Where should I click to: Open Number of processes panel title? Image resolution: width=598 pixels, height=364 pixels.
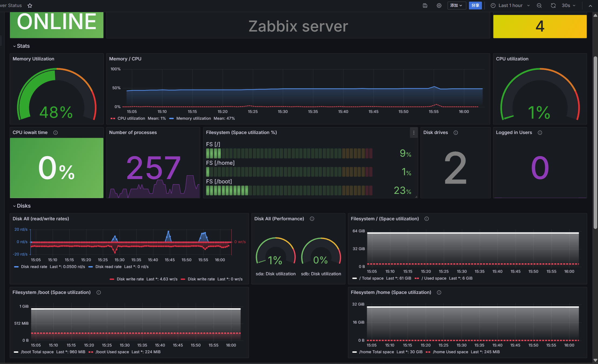[133, 132]
